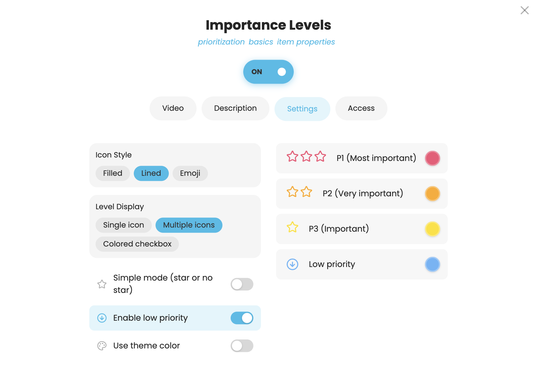Image resolution: width=537 pixels, height=392 pixels.
Task: Click the X to close the dialog
Action: pyautogui.click(x=524, y=10)
